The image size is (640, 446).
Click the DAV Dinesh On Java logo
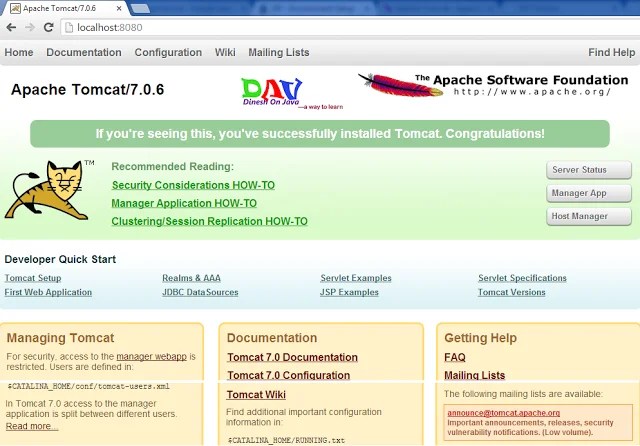point(292,94)
